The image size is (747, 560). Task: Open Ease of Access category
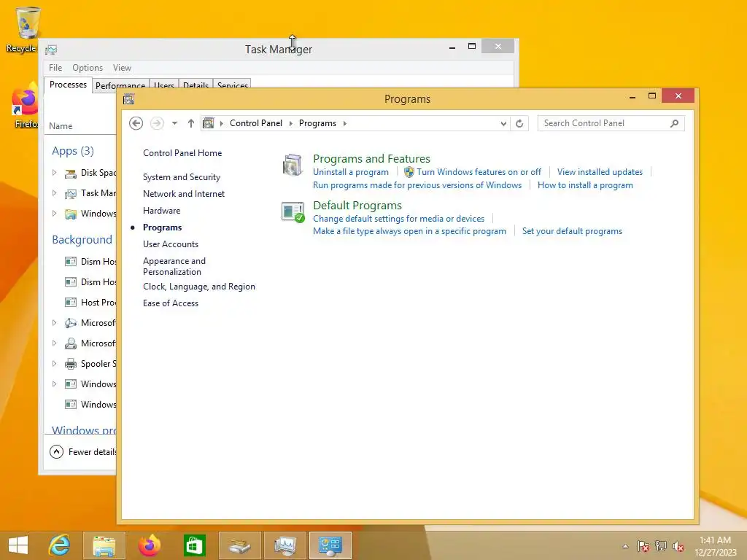pos(171,303)
